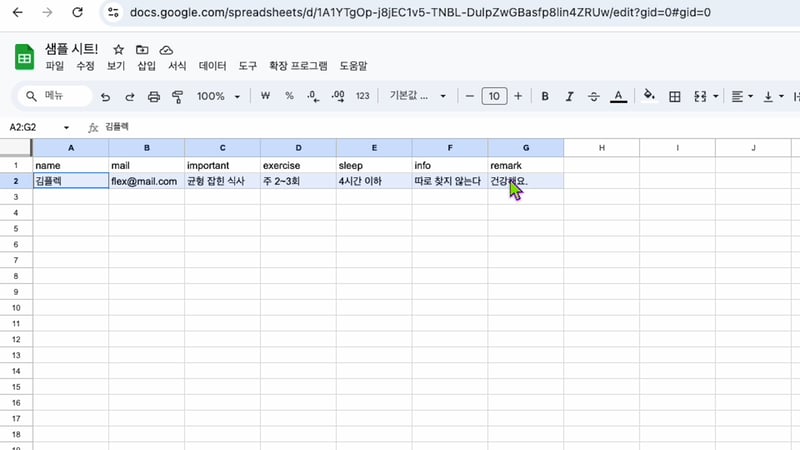Format as percent
This screenshot has height=450, width=800.
[289, 96]
